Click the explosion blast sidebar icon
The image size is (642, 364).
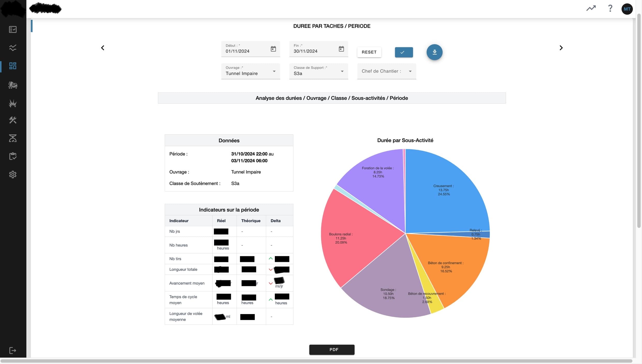tap(13, 103)
